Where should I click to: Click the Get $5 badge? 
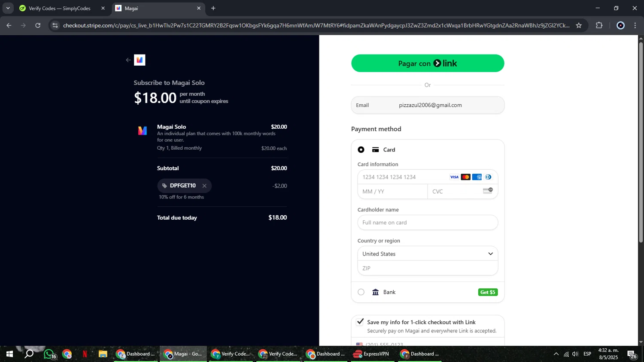[488, 292]
